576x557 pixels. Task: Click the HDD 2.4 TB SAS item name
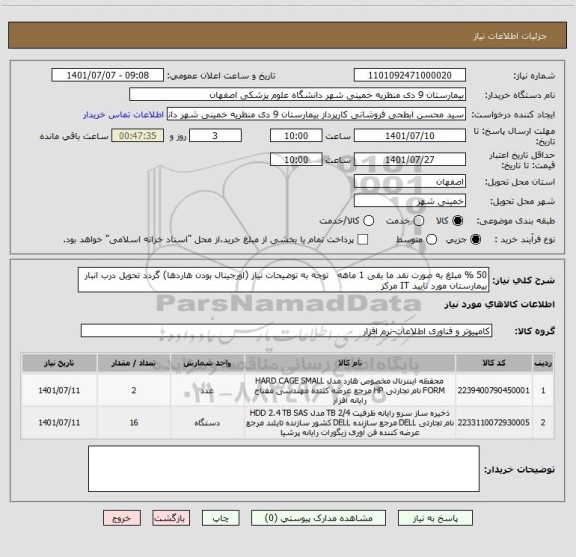point(350,423)
